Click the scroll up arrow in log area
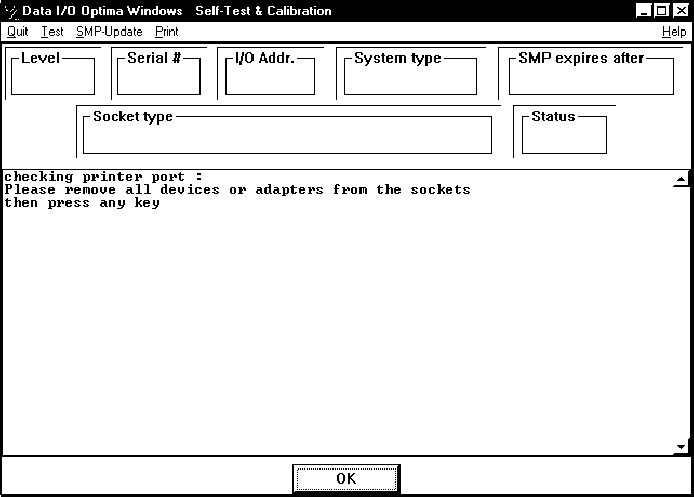The image size is (694, 497). pyautogui.click(x=681, y=179)
